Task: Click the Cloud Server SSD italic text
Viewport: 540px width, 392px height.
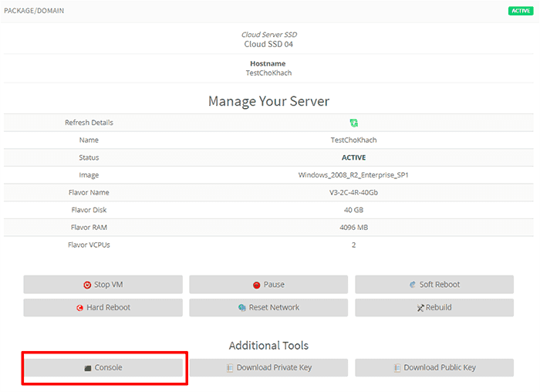Action: (x=269, y=35)
